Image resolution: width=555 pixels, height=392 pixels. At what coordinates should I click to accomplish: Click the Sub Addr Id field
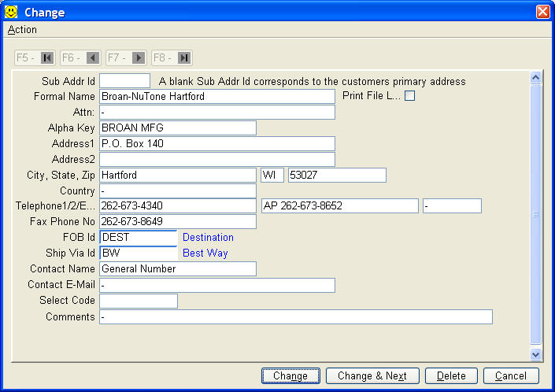point(124,80)
